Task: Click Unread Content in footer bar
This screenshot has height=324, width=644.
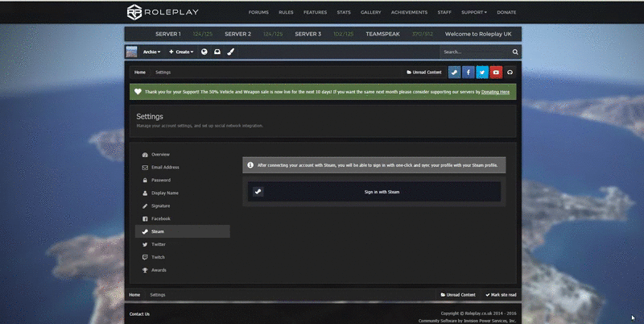Action: (x=458, y=295)
